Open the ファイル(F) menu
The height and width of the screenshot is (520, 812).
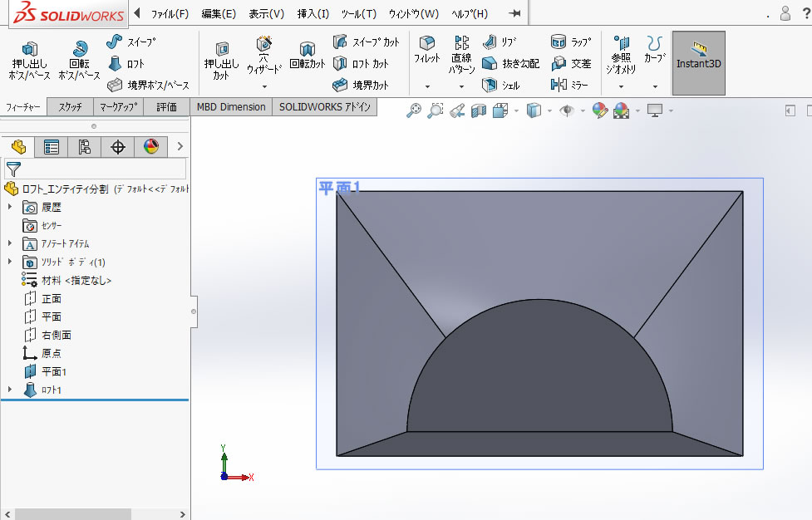click(x=170, y=14)
